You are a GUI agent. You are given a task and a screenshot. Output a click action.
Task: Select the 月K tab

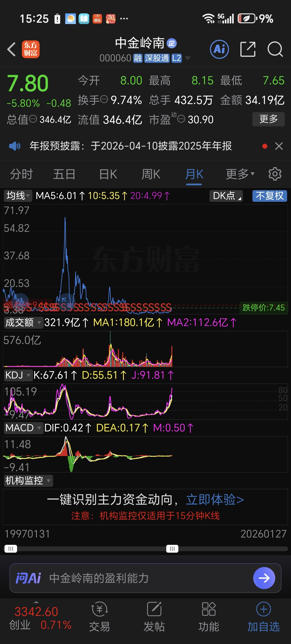[x=194, y=174]
